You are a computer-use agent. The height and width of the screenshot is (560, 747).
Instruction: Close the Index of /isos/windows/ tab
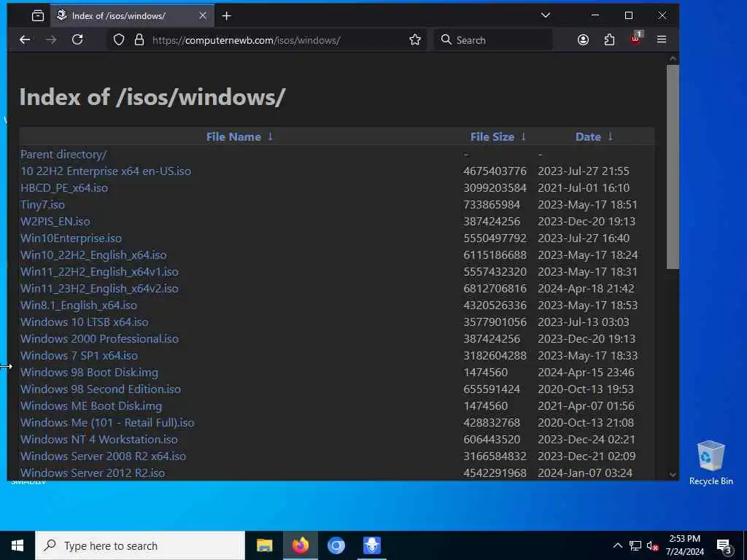203,16
